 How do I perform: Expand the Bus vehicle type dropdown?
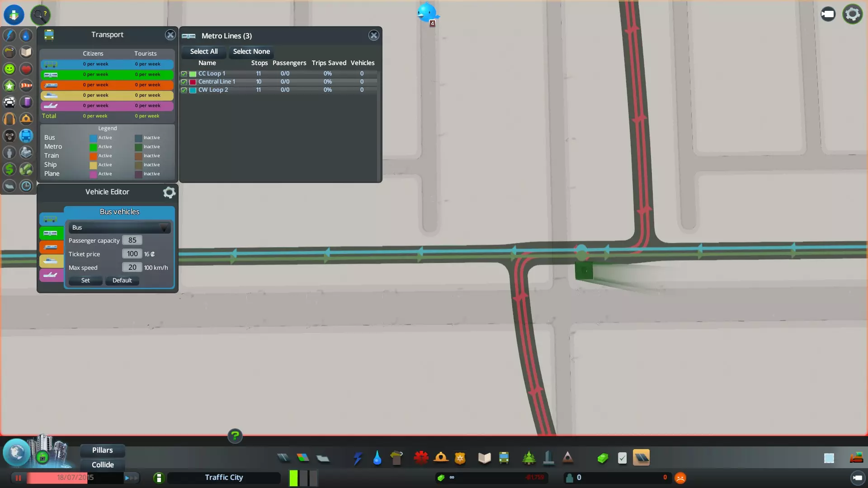pyautogui.click(x=119, y=228)
